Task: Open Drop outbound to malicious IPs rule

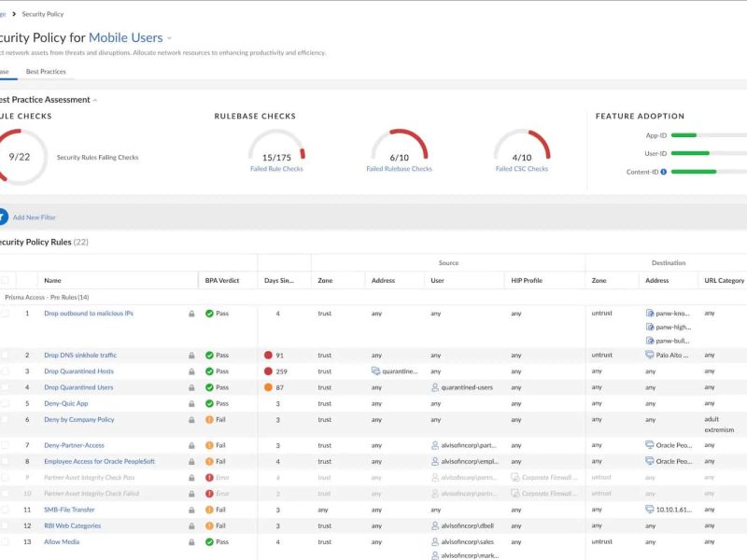Action: (x=89, y=314)
